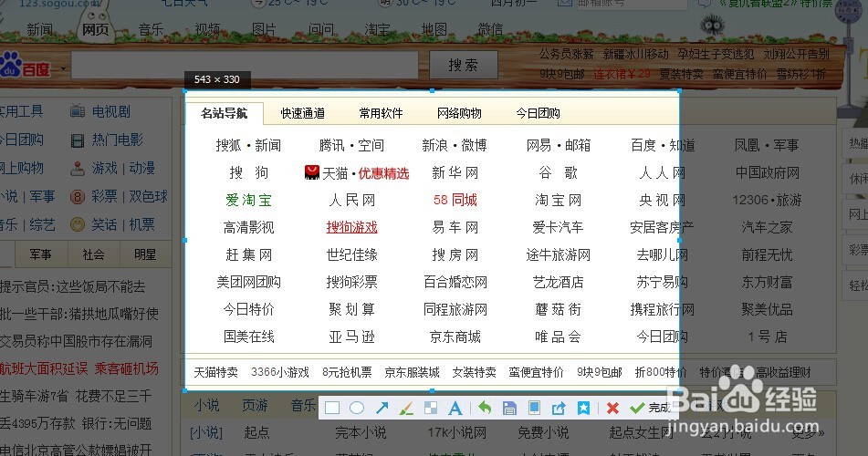Click the lottery ball icon beside 彩票
The image size is (868, 456).
[x=78, y=196]
